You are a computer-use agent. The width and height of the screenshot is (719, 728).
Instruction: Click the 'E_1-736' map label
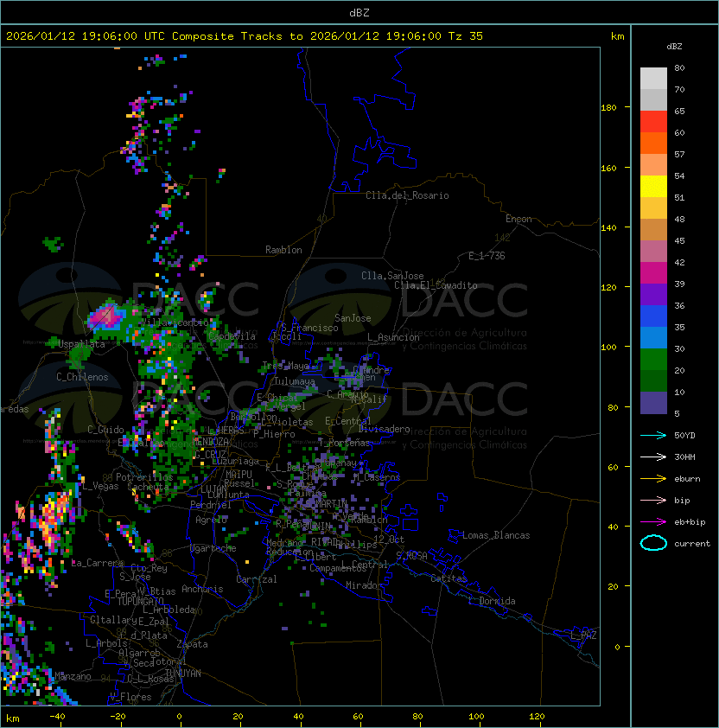[x=487, y=256]
